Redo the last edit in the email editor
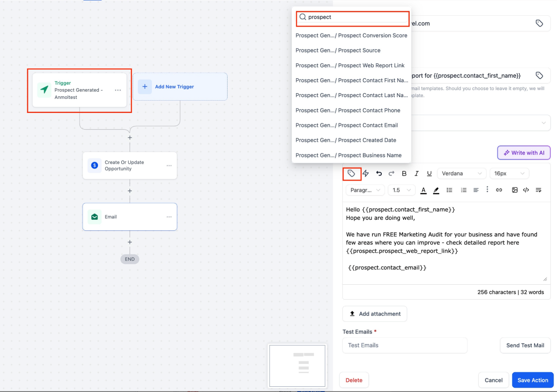This screenshot has height=392, width=557. coord(391,174)
